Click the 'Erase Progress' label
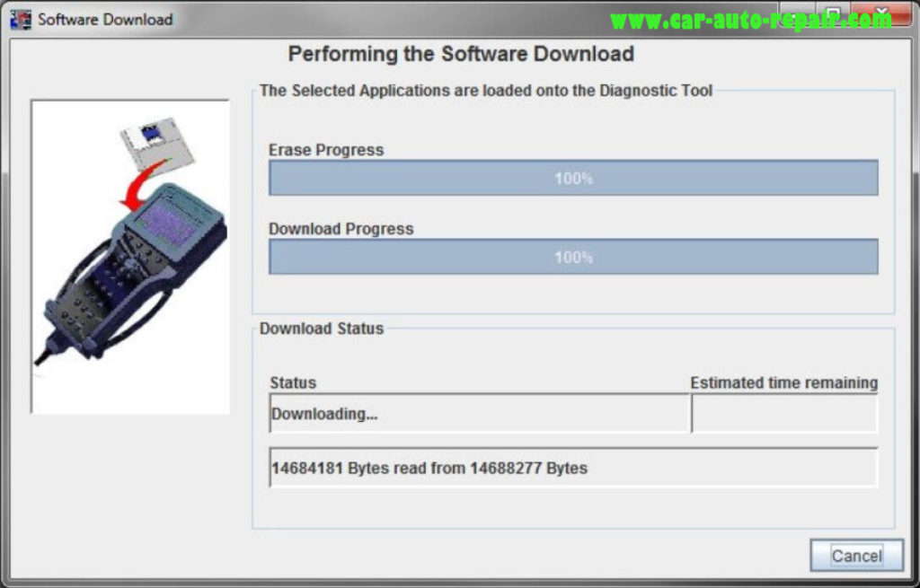920x588 pixels. click(x=326, y=150)
